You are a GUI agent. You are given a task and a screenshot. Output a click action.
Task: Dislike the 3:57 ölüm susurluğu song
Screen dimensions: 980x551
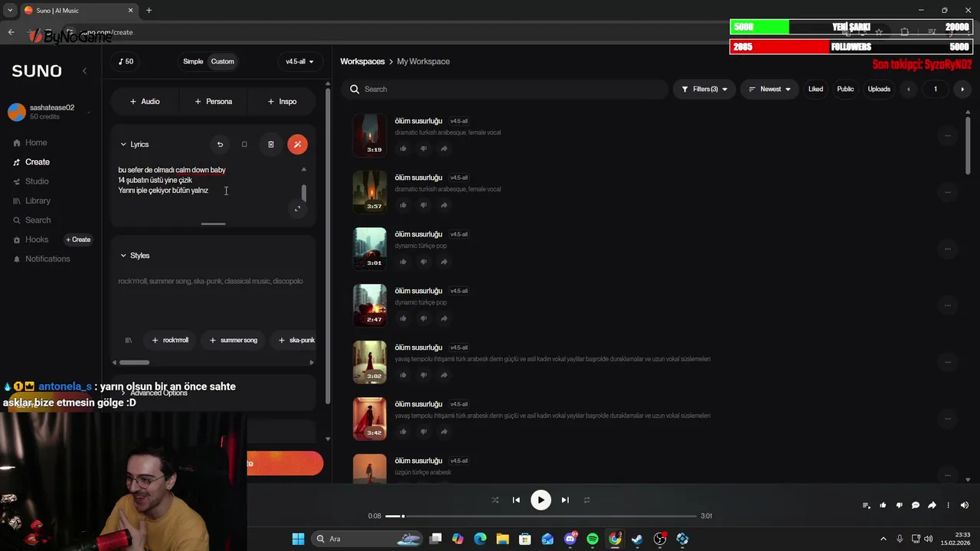(x=423, y=205)
